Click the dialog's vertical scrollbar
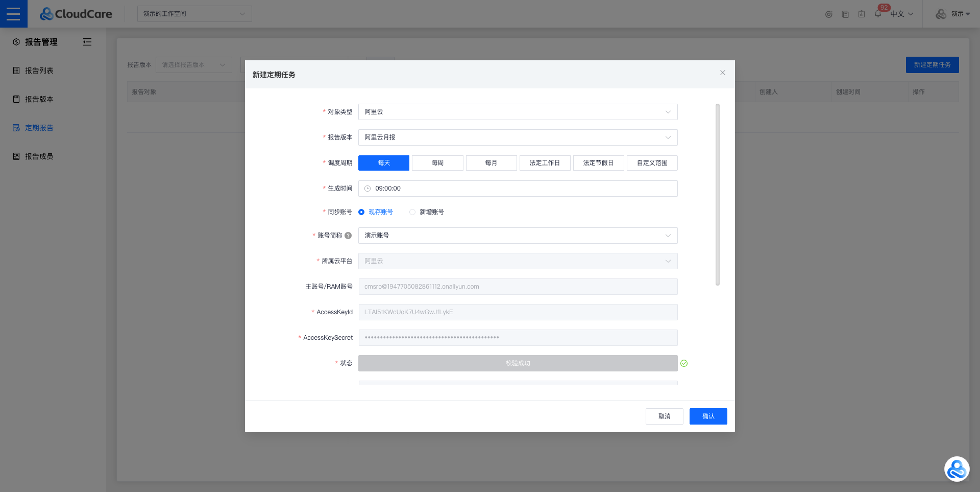The height and width of the screenshot is (492, 980). click(717, 194)
